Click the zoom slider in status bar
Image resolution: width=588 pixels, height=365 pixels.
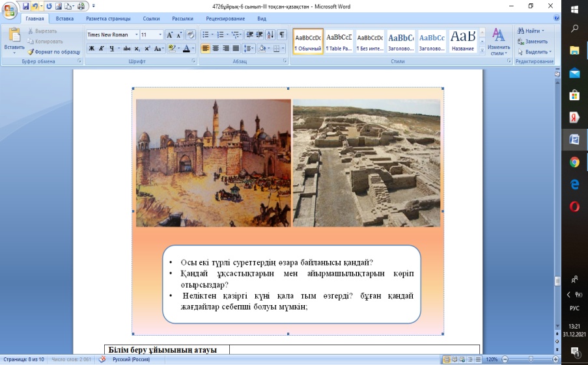click(x=531, y=359)
